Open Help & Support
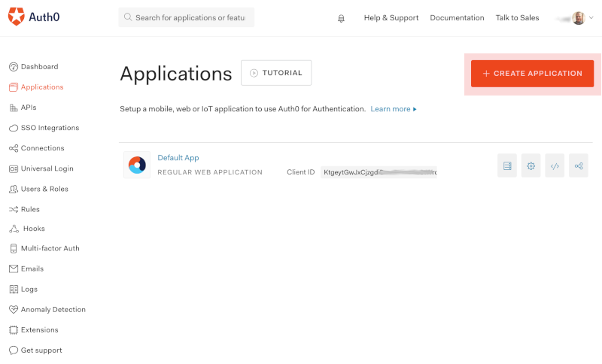This screenshot has width=602, height=364. 391,18
